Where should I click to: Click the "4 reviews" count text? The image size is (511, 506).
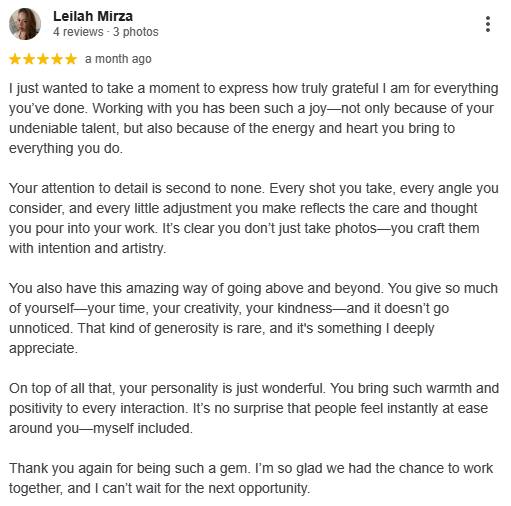point(78,32)
